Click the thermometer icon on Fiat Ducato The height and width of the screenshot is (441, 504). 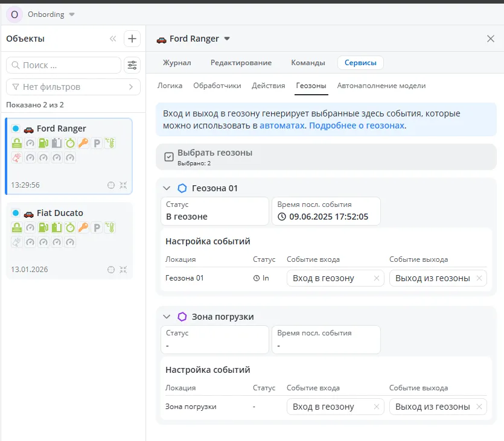click(x=109, y=228)
